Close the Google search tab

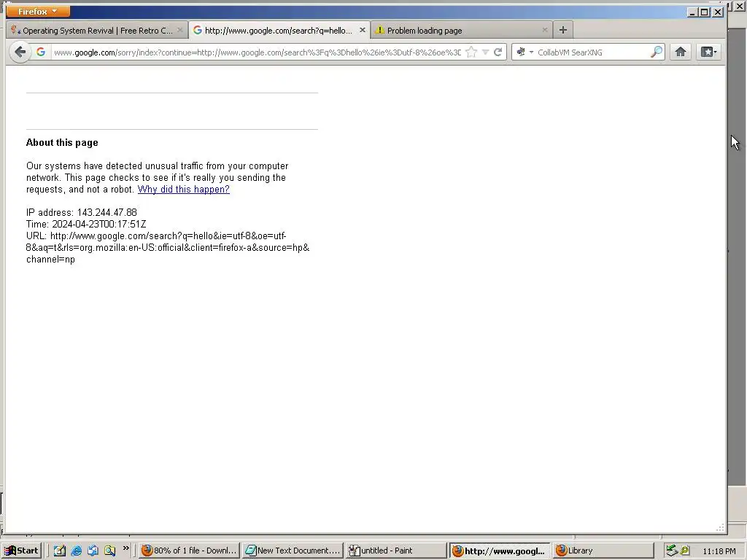click(362, 30)
